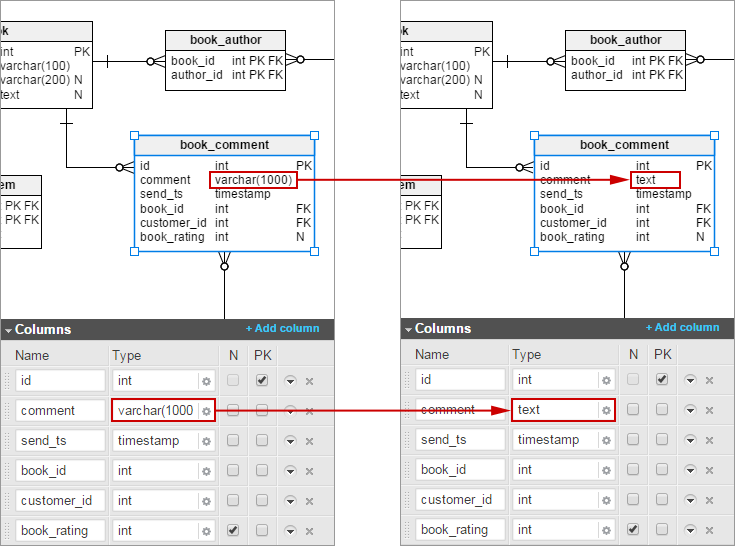
Task: Open type settings gear for send_ts in left panel
Action: coord(206,441)
